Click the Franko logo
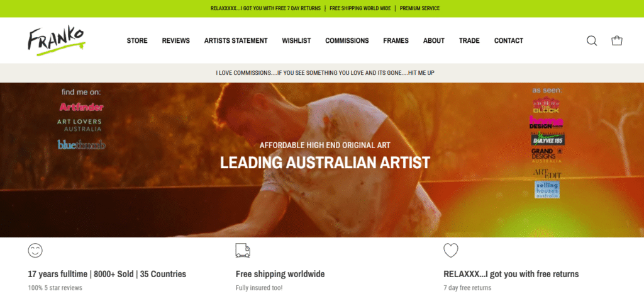This screenshot has width=644, height=308. [x=57, y=41]
